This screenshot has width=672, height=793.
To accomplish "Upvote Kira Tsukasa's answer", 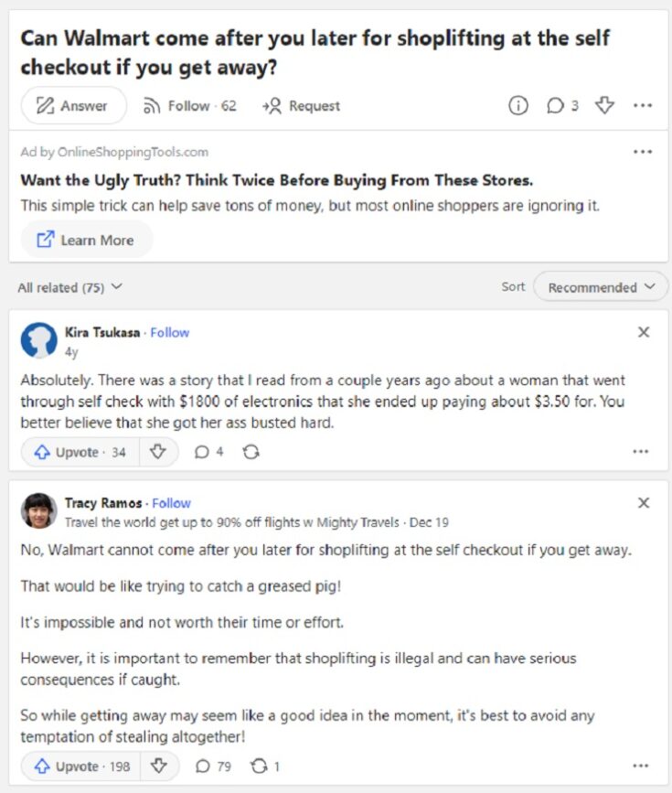I will click(x=80, y=452).
